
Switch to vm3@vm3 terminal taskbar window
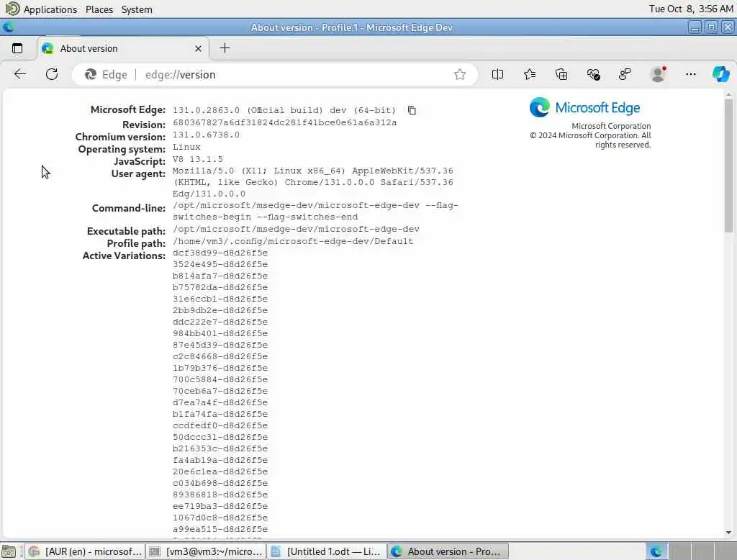click(206, 551)
